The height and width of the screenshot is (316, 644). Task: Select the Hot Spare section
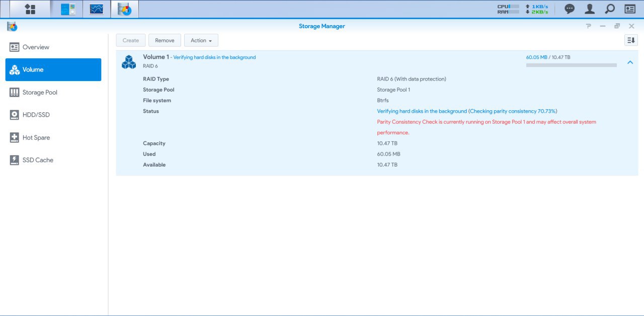36,137
